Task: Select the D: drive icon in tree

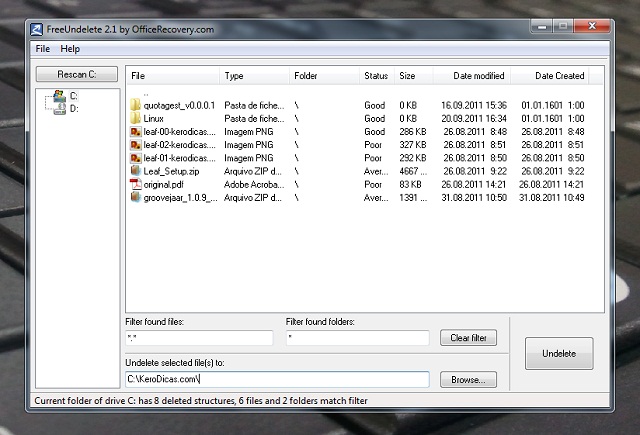Action: [60, 109]
